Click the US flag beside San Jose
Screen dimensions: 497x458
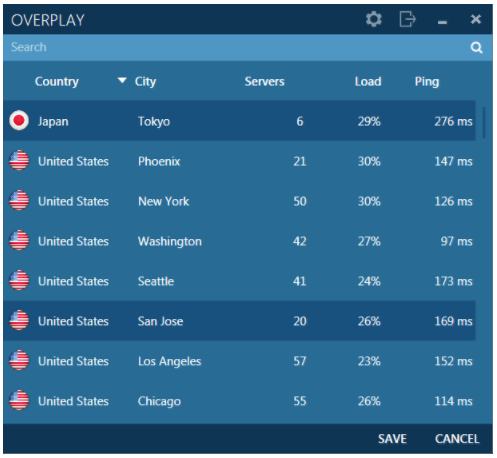click(19, 320)
